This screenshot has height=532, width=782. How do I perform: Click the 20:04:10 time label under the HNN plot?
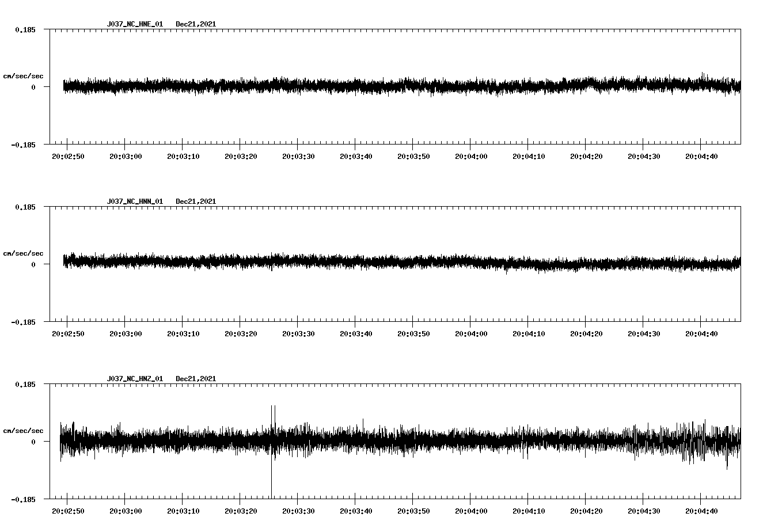click(x=529, y=334)
